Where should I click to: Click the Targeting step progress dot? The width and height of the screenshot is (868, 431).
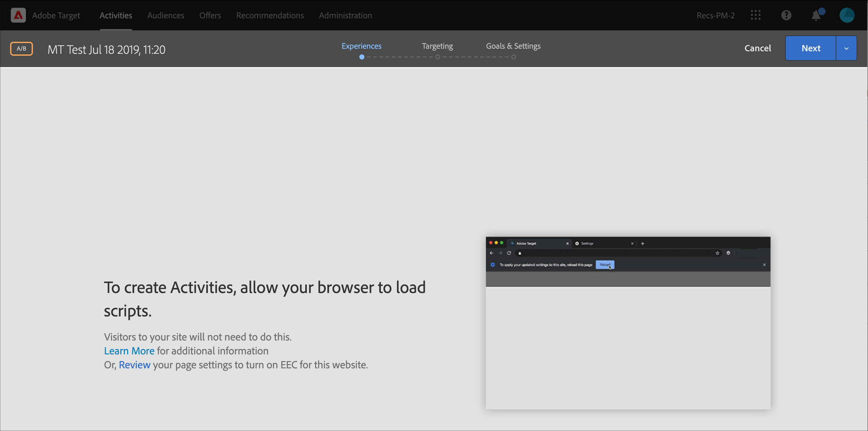[x=438, y=57]
